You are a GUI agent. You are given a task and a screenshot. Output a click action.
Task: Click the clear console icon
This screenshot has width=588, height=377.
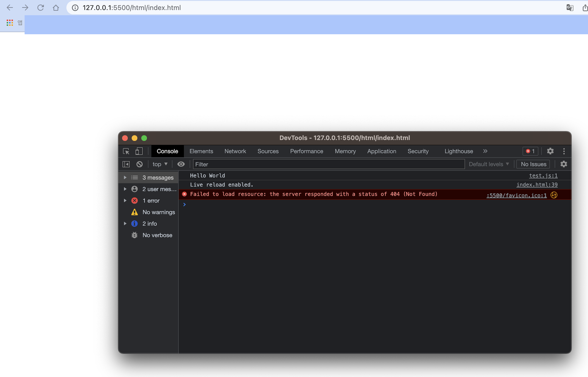click(139, 164)
